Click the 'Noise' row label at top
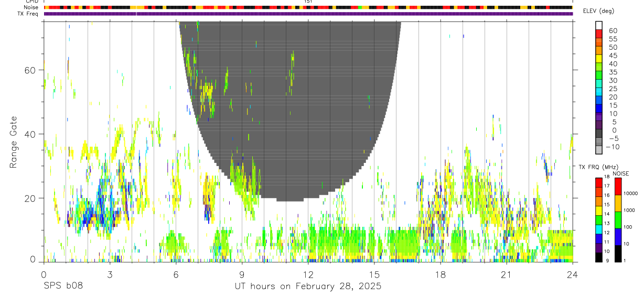Viewport: 644px width, 297px height. click(x=32, y=7)
